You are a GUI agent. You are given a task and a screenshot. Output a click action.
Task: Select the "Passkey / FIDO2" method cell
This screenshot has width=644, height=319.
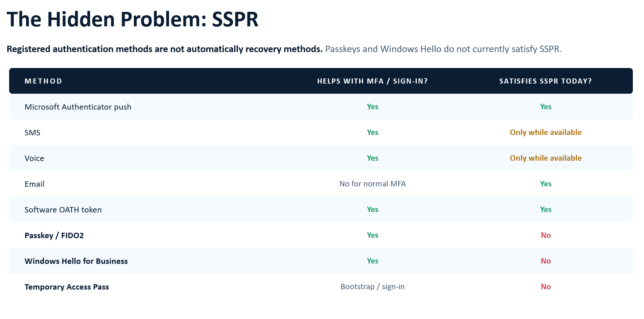click(54, 235)
